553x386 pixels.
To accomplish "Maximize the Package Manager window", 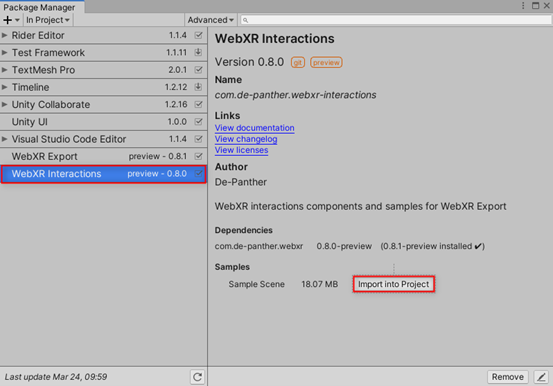I will point(535,5).
